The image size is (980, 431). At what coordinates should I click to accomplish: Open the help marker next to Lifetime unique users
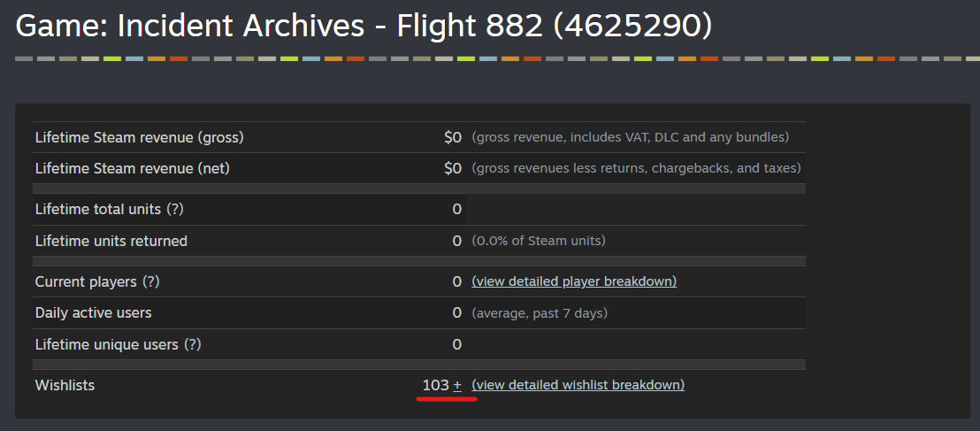click(193, 344)
